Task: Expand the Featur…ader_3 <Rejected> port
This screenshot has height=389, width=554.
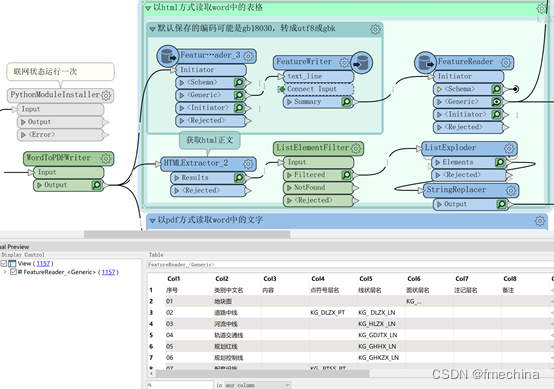Action: [x=182, y=120]
